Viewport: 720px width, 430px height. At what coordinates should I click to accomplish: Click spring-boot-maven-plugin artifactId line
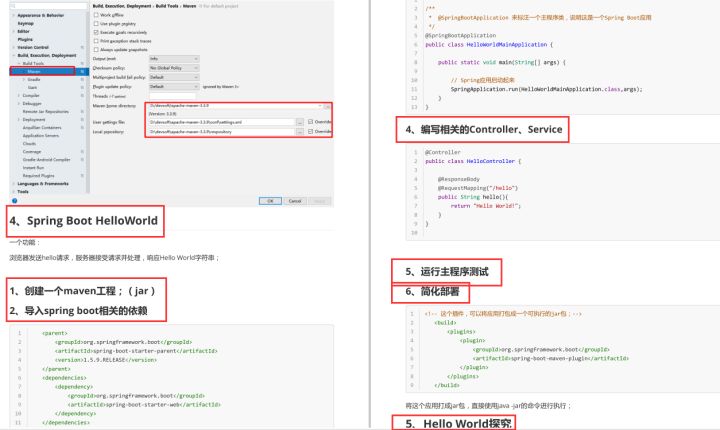(551, 358)
